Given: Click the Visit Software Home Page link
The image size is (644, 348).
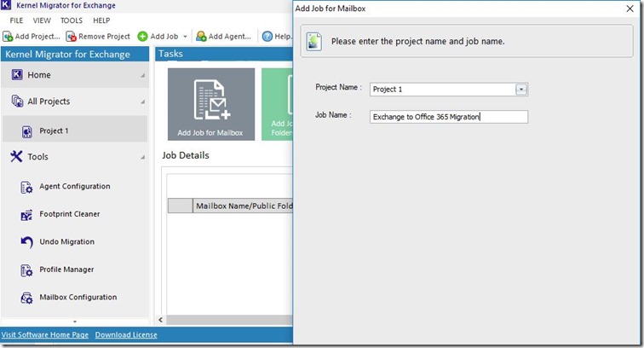Looking at the screenshot, I should tap(45, 335).
